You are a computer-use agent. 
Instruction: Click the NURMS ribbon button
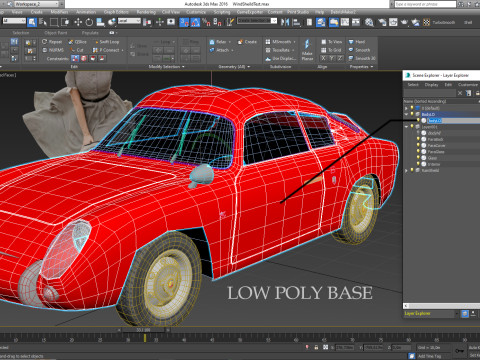(x=53, y=50)
